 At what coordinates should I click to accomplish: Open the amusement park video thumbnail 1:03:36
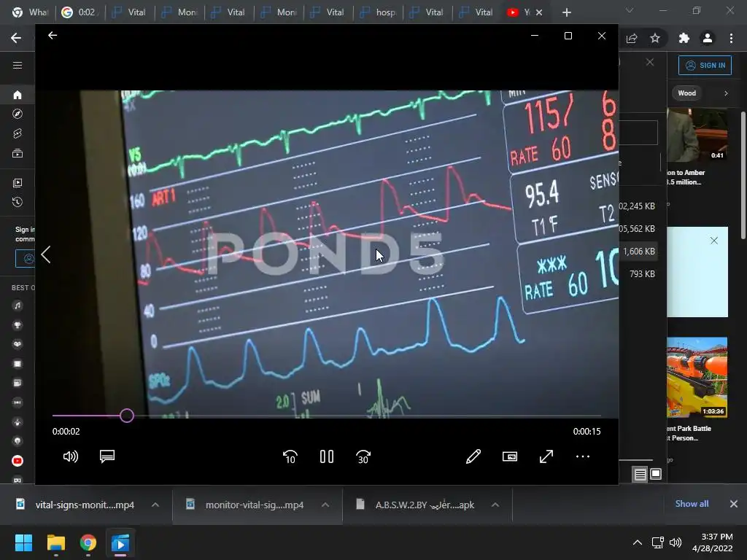697,377
